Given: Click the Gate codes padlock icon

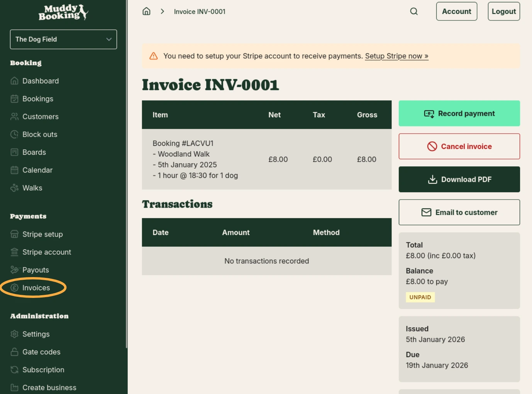Looking at the screenshot, I should point(14,352).
